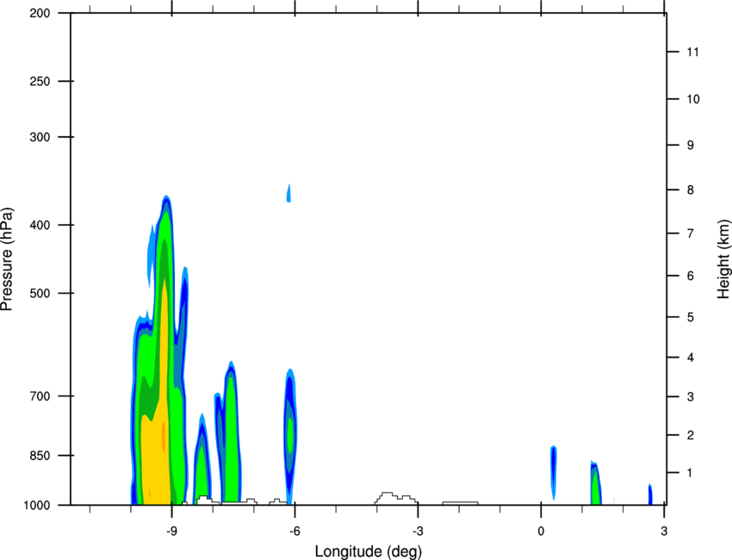The image size is (732, 560).
Task: Click the 9 km height label
Action: [691, 146]
